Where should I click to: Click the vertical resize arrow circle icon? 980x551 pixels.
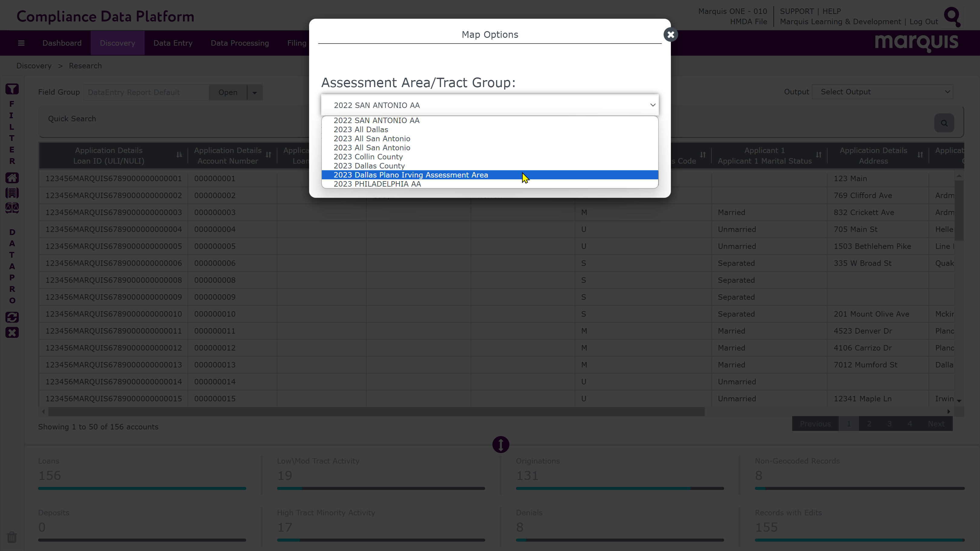pos(501,444)
